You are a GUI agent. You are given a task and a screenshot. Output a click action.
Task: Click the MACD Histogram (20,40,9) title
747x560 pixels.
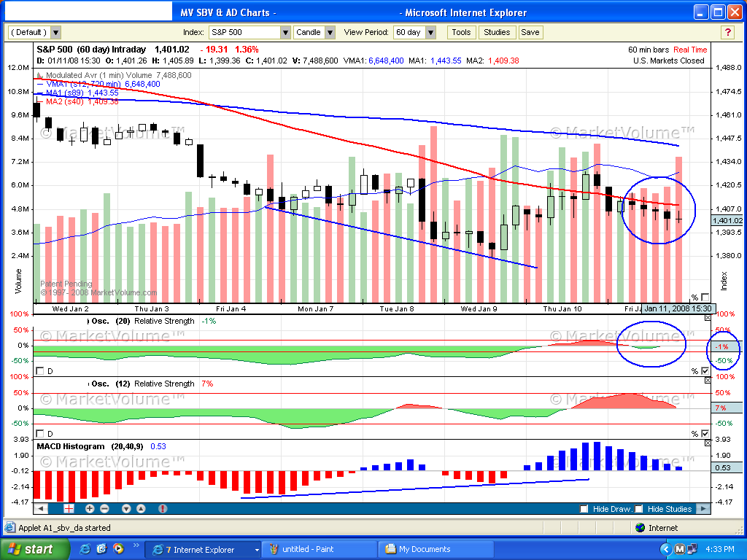[90, 446]
